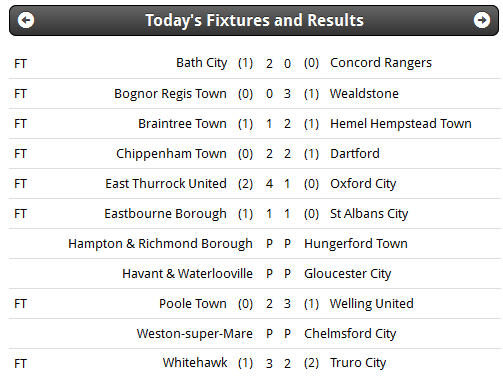Select the Whitehawk versus Truro City result row
Viewport: 503px width, 387px height.
254,363
